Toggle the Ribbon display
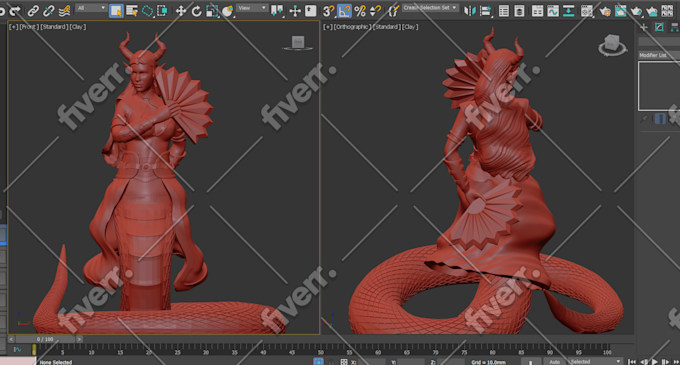680x365 pixels. (x=537, y=11)
